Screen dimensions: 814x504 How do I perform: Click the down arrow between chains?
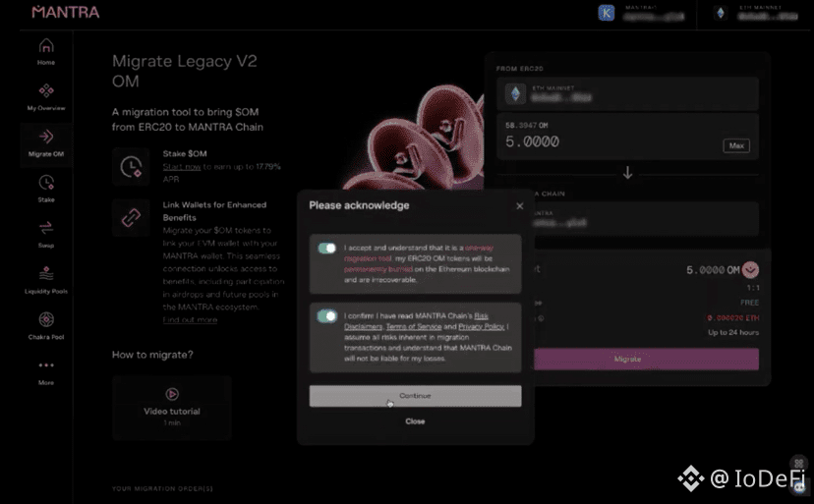(627, 173)
